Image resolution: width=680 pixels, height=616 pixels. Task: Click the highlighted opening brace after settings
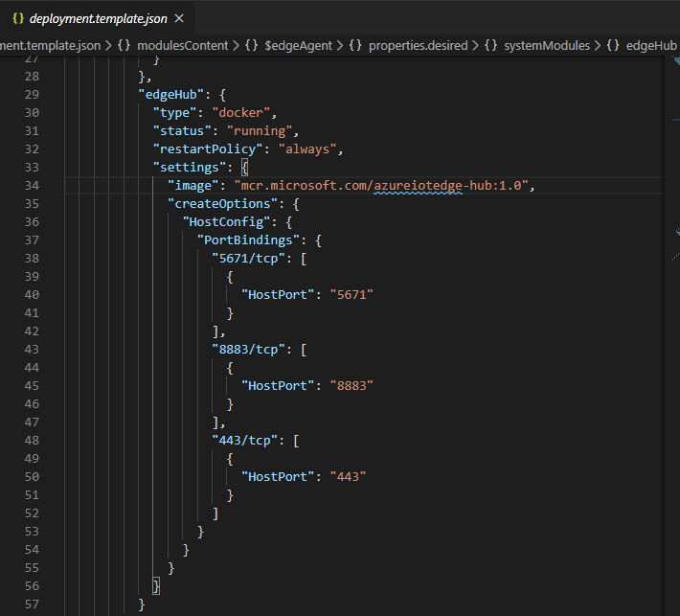click(244, 168)
